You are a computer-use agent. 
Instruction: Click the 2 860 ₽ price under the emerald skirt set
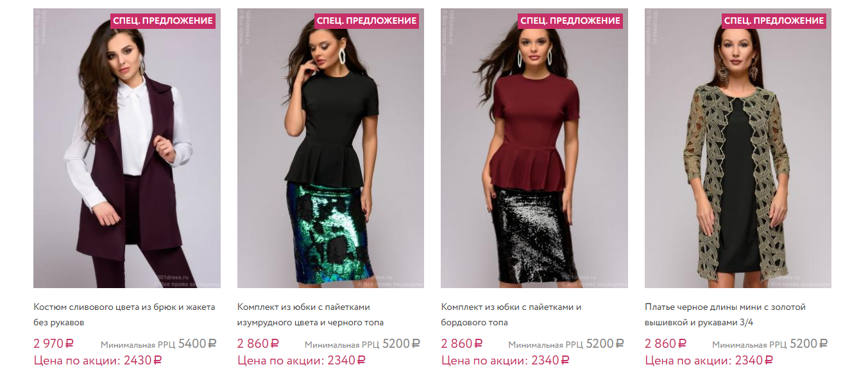pos(258,344)
